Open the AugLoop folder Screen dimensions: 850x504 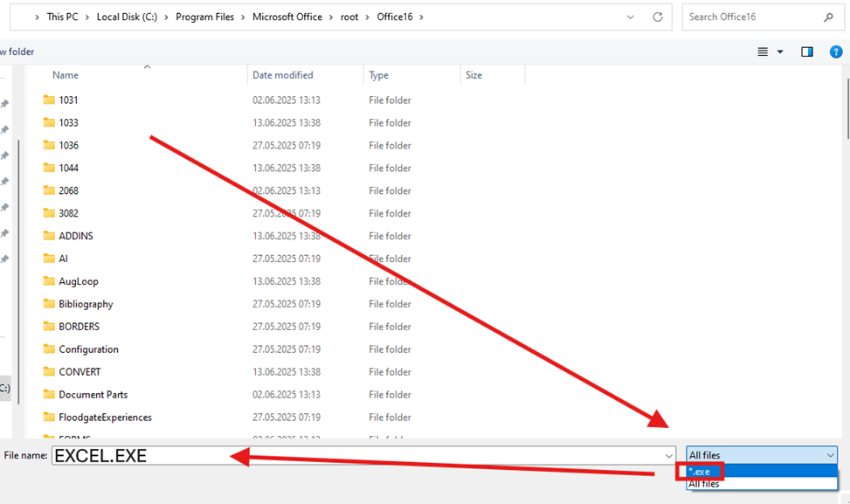(x=79, y=280)
